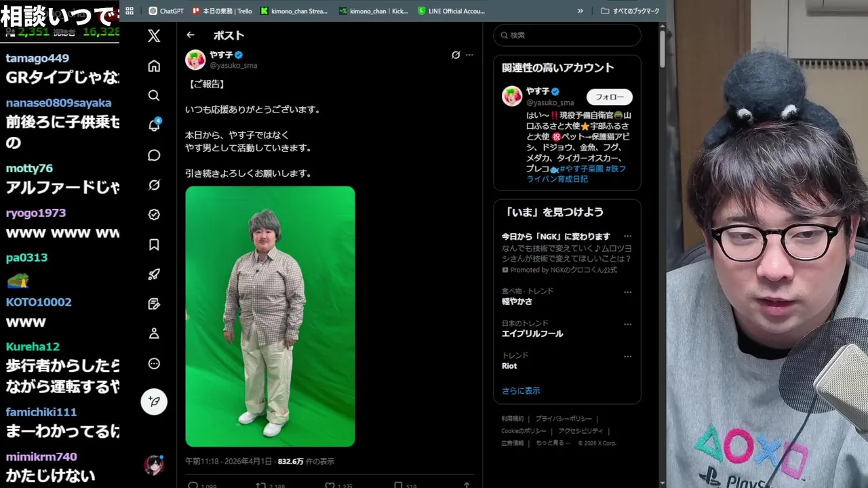Click chat username nanase0809sayaka
Screen dimensions: 868x488
(58, 103)
